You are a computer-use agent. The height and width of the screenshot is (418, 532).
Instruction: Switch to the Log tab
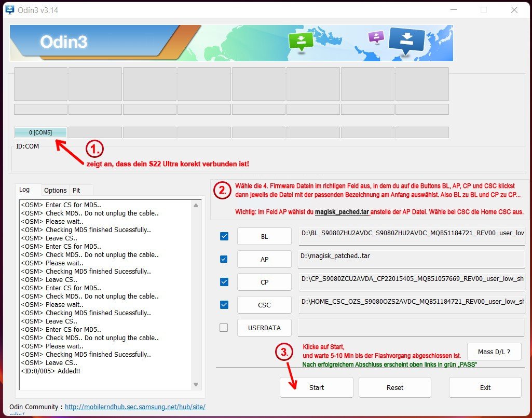[x=24, y=190]
